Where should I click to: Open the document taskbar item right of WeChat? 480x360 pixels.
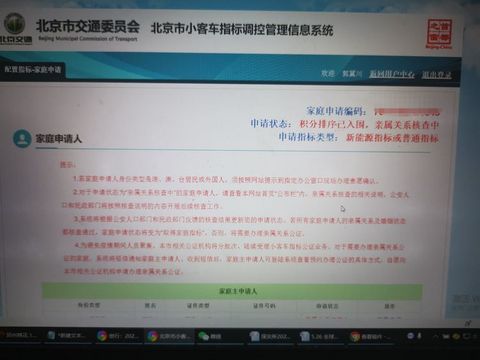271,336
